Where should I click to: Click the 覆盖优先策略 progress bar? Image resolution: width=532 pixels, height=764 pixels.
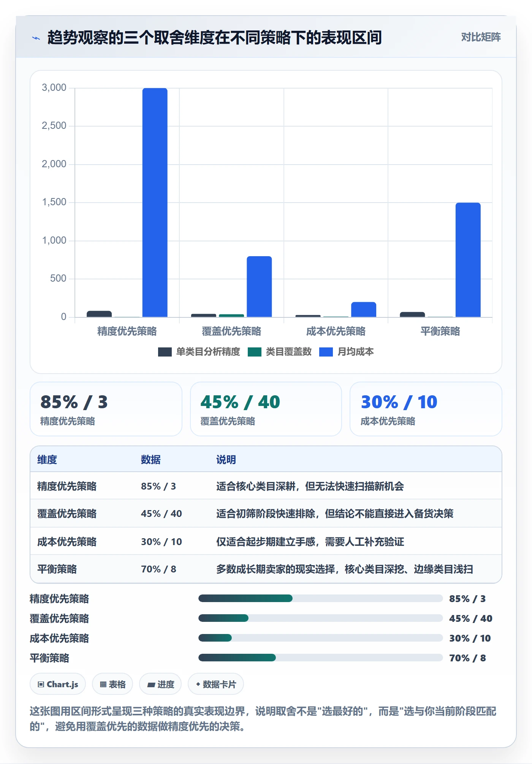(x=321, y=618)
